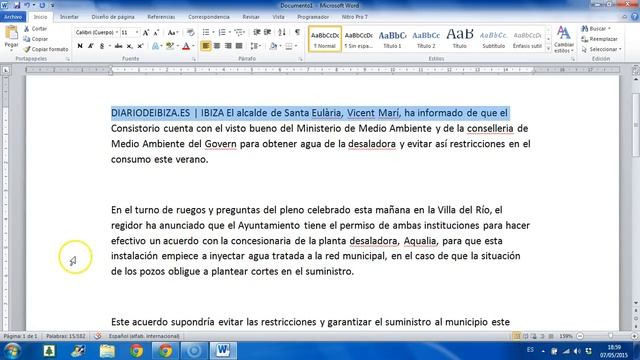
Task: Open Word Help question mark icon
Action: pyautogui.click(x=634, y=17)
